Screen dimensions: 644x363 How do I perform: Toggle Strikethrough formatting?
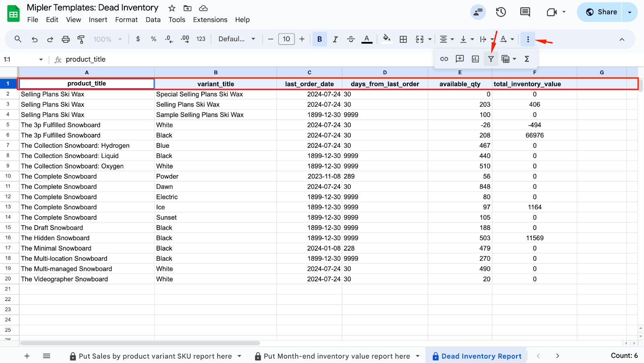tap(351, 39)
